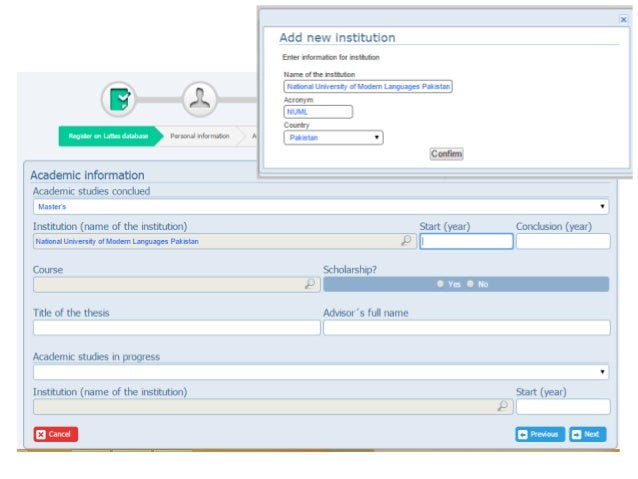Click Start (year) field for studies in progress

(563, 407)
